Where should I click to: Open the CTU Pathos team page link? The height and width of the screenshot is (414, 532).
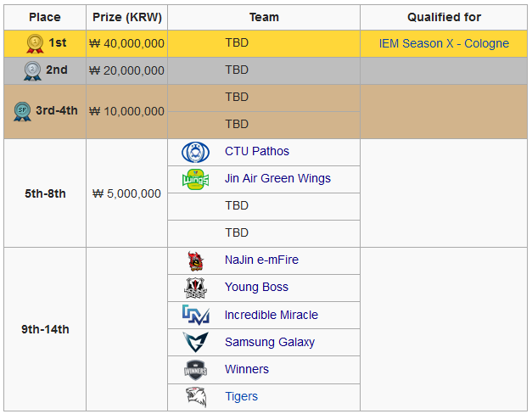(x=257, y=151)
